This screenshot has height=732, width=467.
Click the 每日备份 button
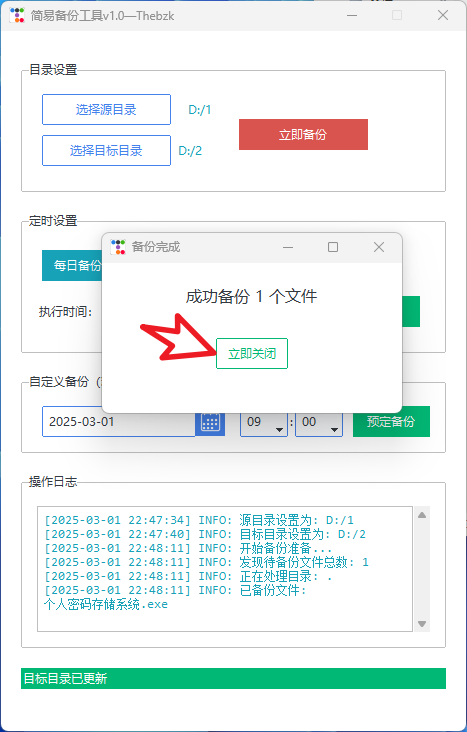coord(72,266)
